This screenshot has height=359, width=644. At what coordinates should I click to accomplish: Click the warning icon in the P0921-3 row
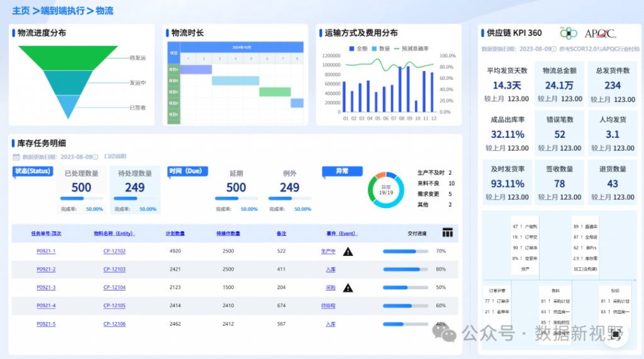tap(348, 288)
